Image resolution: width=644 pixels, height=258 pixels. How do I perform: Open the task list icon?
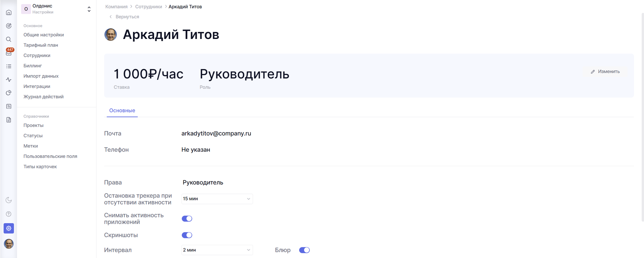coord(9,66)
